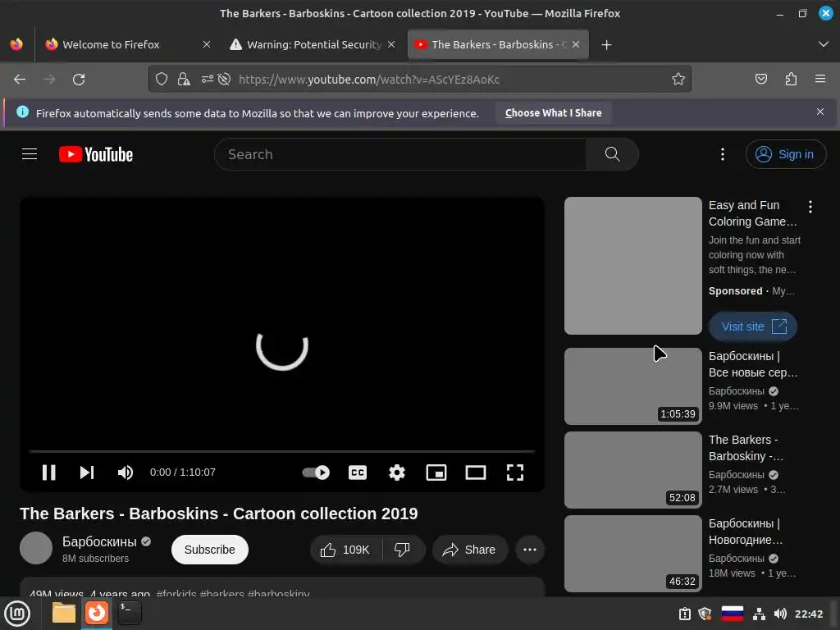Image resolution: width=840 pixels, height=630 pixels.
Task: Expand the list all tabs dropdown
Action: [x=824, y=44]
